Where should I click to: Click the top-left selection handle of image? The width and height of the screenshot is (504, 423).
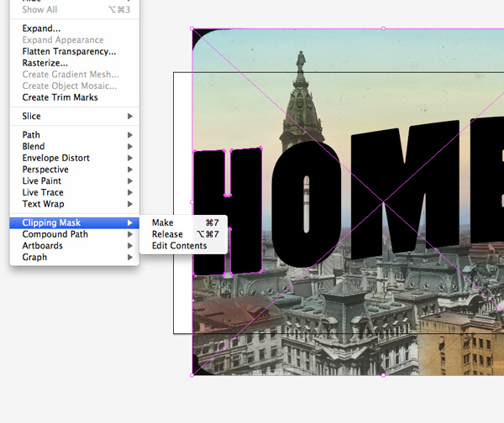pos(192,29)
